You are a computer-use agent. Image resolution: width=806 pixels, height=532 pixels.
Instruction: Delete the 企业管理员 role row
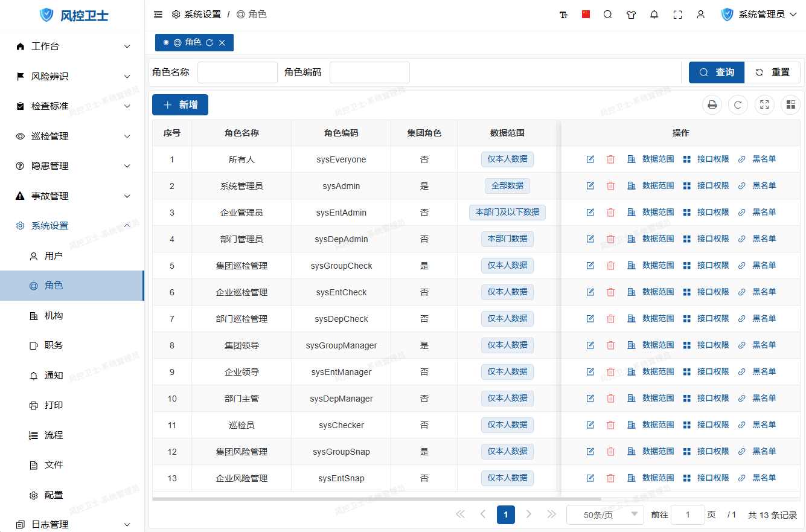[x=610, y=213]
